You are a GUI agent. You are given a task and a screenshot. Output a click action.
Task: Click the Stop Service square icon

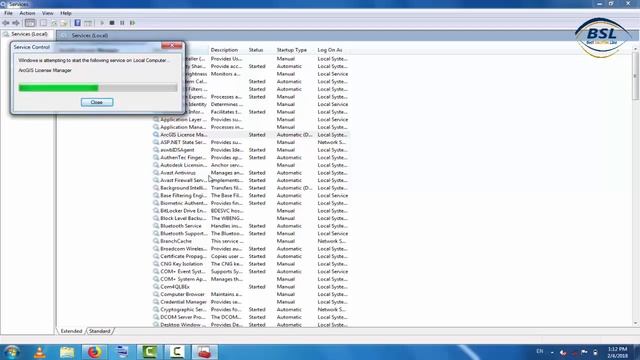tap(112, 23)
